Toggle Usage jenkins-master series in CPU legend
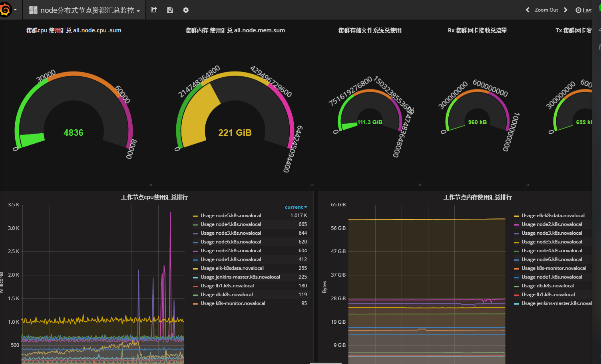This screenshot has width=601, height=364. (x=240, y=277)
